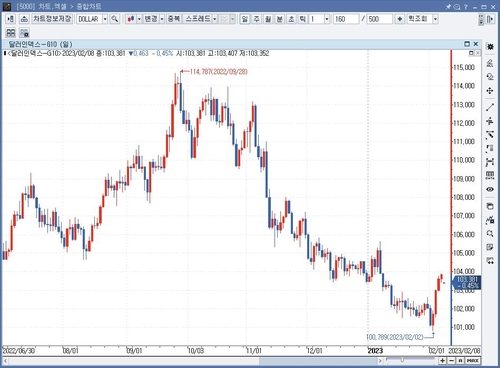
Task: Click the total count field showing 500
Action: point(380,19)
